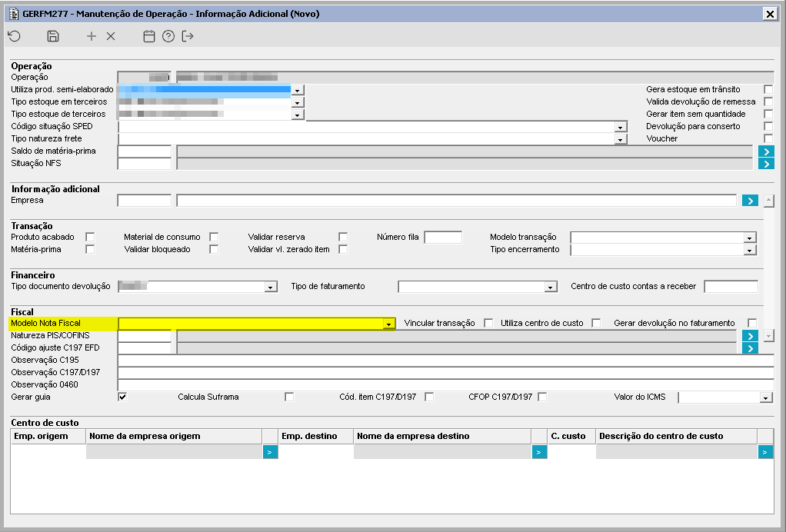786x532 pixels.
Task: Click the Empresa code input field
Action: (x=145, y=201)
